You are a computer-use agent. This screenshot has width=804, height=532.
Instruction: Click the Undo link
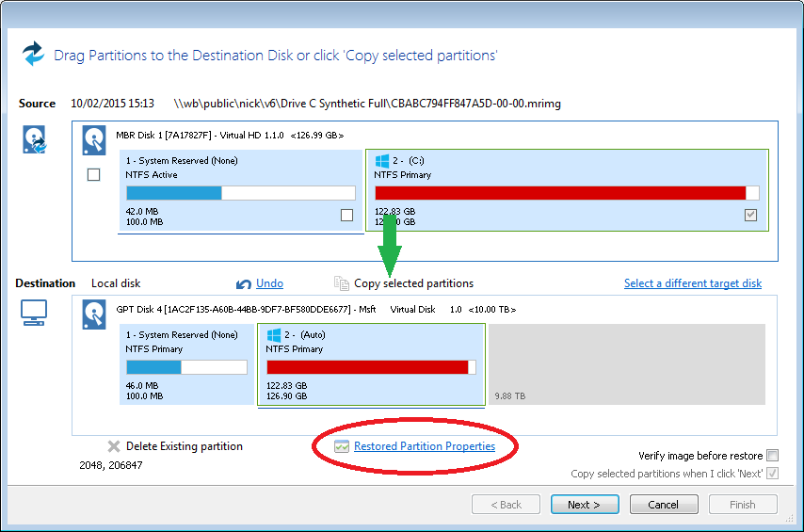coord(269,283)
